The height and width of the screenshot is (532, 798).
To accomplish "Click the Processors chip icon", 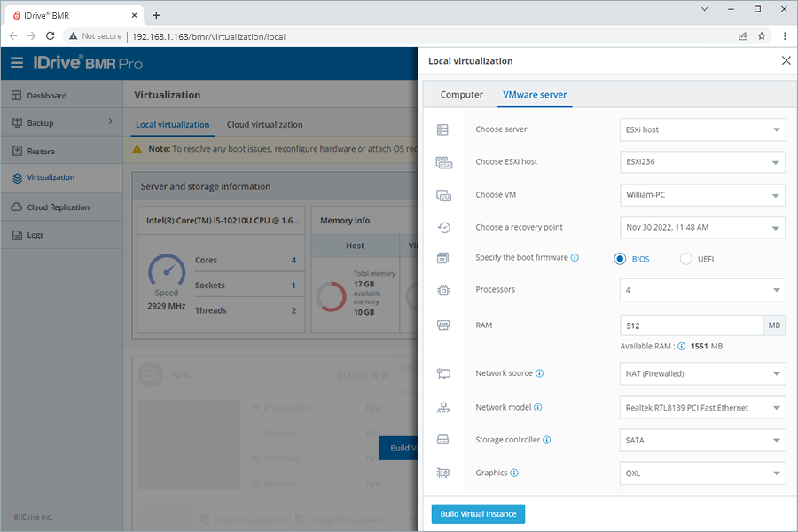I will tap(443, 290).
